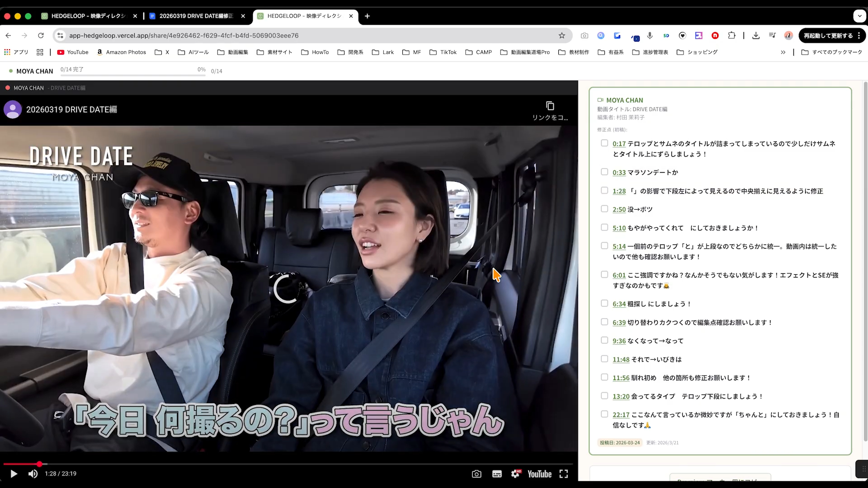Jump to 5:10 via the timestamp link

tap(618, 228)
